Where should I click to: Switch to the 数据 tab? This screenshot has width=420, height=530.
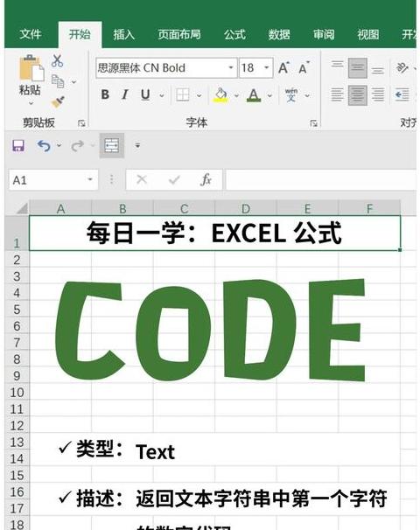coord(279,34)
